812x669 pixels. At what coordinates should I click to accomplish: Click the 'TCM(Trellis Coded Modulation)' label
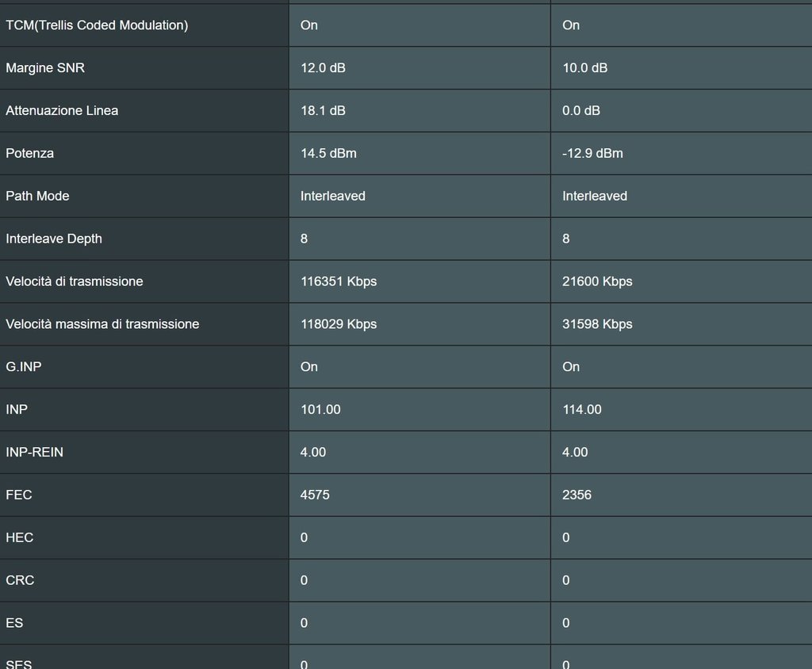[97, 25]
